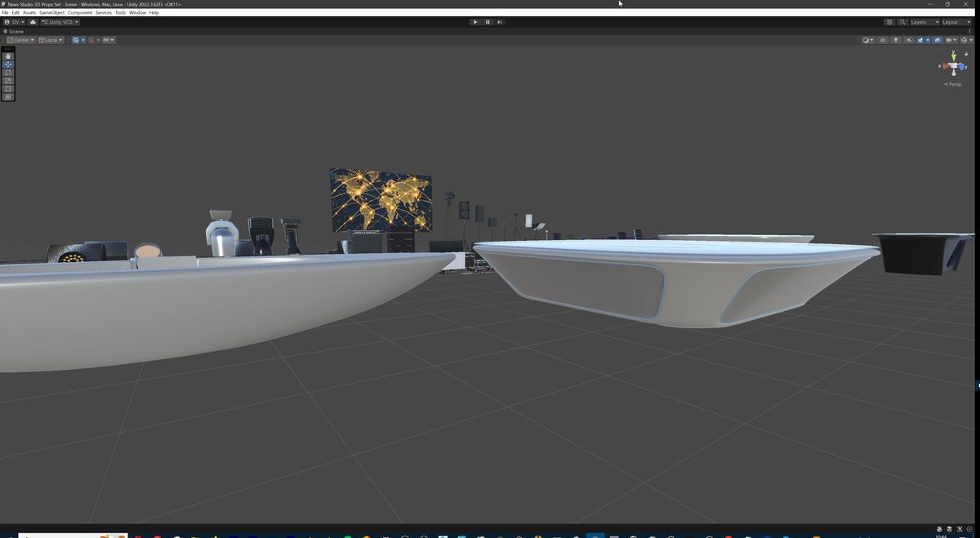Open the Layers dropdown
The image size is (980, 538).
tap(924, 22)
